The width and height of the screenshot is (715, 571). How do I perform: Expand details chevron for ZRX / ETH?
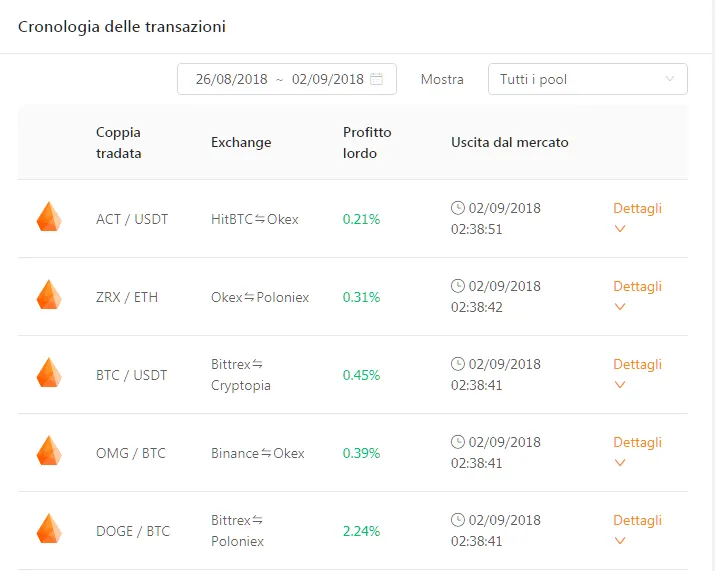[x=620, y=306]
